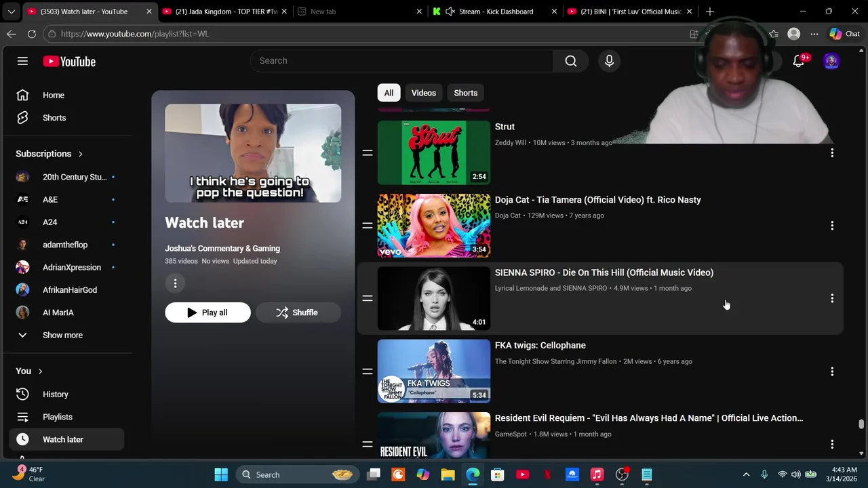Close the Watch later YouTube tab
The image size is (868, 488).
(x=149, y=12)
